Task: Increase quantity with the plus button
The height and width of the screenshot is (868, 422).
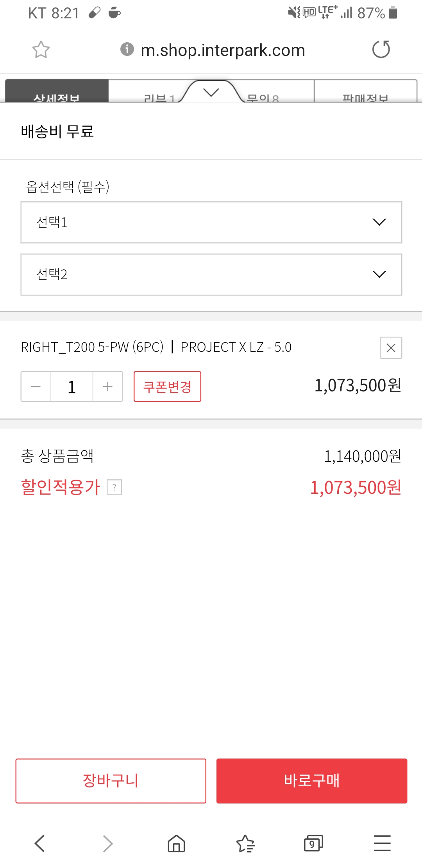Action: pos(107,387)
